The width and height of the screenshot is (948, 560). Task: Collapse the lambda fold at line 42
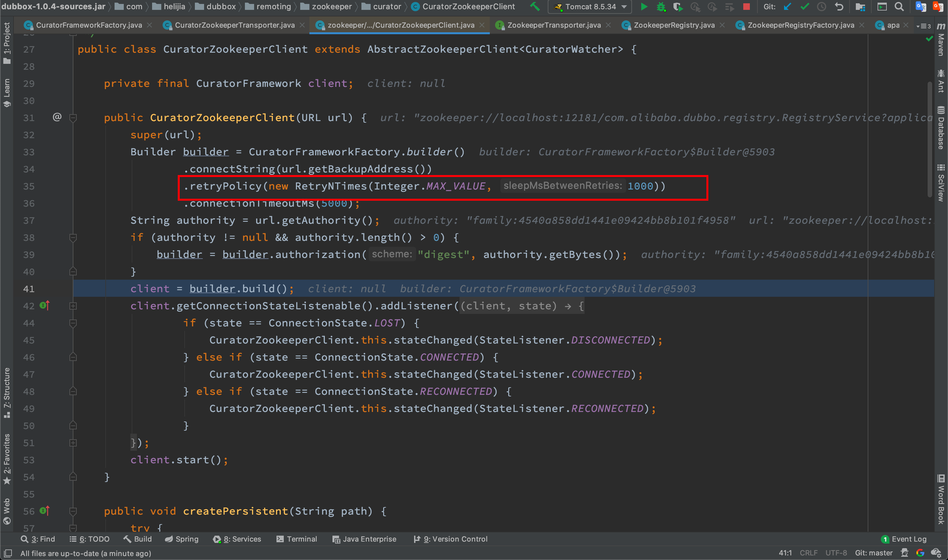73,306
